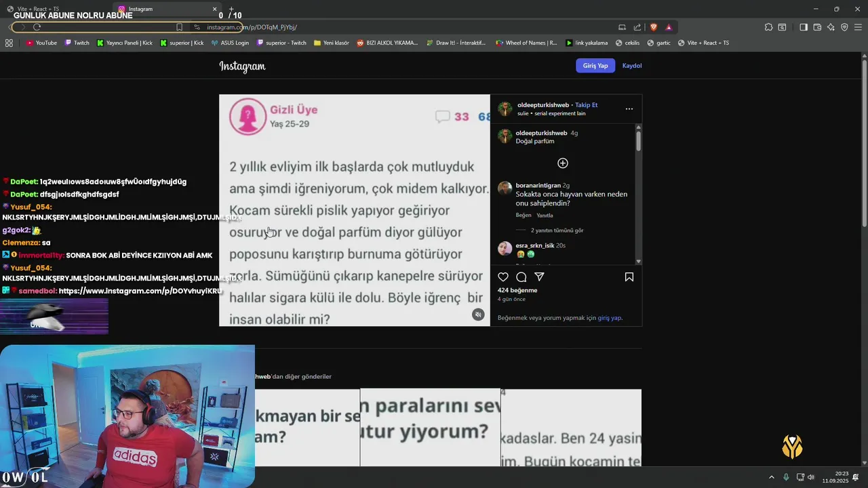
Task: Open Brave Rewards triangle icon
Action: (x=669, y=27)
